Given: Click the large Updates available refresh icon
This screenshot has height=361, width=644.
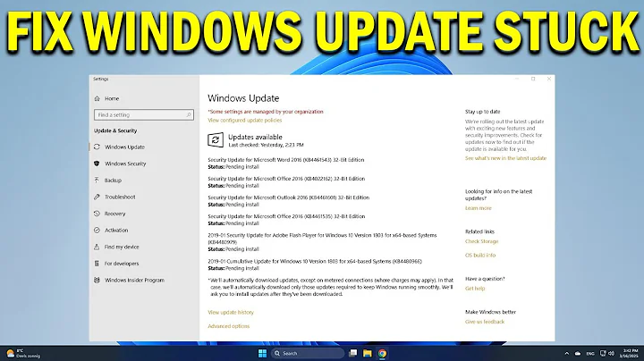Looking at the screenshot, I should coord(216,140).
